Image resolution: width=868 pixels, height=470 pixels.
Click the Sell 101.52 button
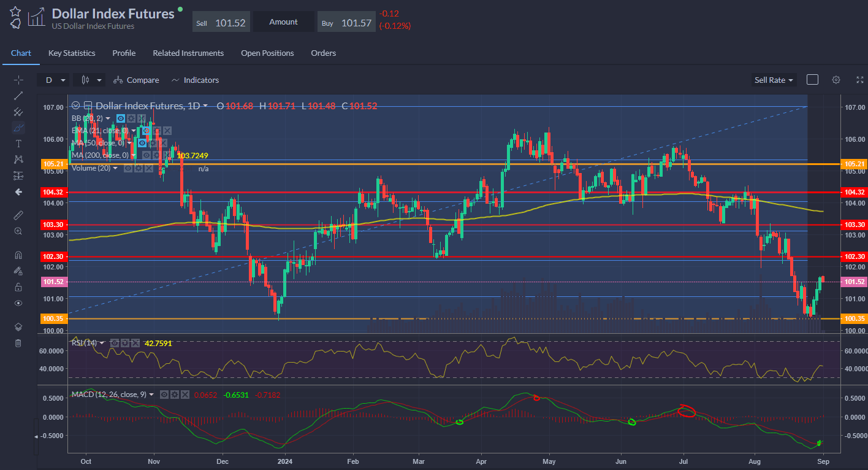221,23
